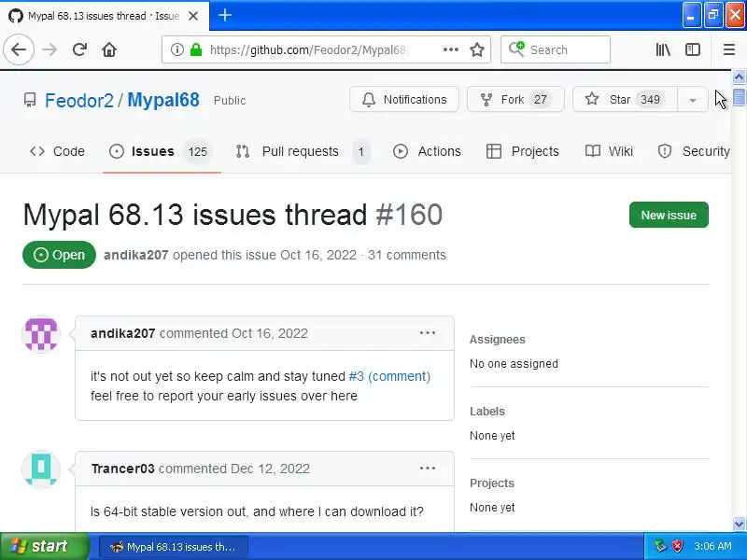This screenshot has height=560, width=747.
Task: Fork the Mypal68 repository
Action: 515,100
